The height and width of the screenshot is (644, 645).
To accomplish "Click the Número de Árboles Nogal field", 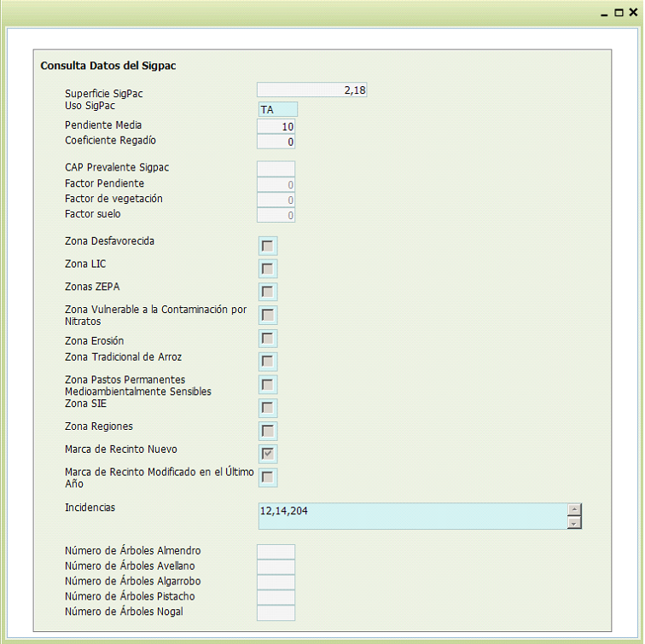I will (x=276, y=612).
